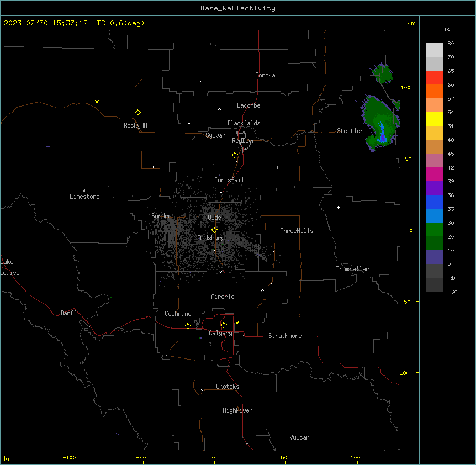
Task: Select the bright green 20-30 dBZ swatch
Action: coord(434,230)
